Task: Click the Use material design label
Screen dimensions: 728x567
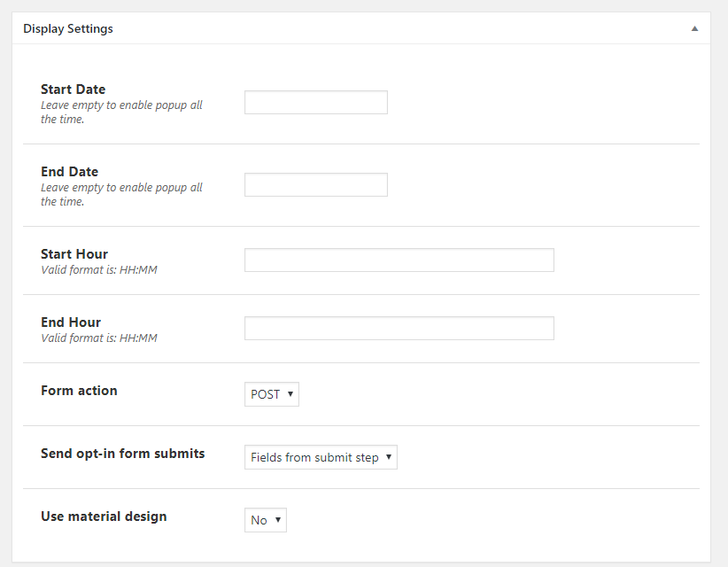Action: click(x=104, y=517)
